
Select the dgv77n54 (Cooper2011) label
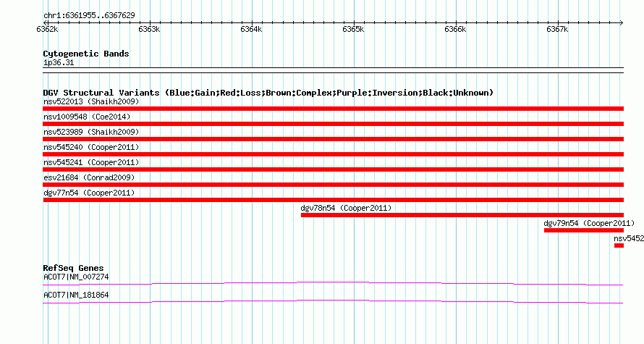[x=89, y=193]
